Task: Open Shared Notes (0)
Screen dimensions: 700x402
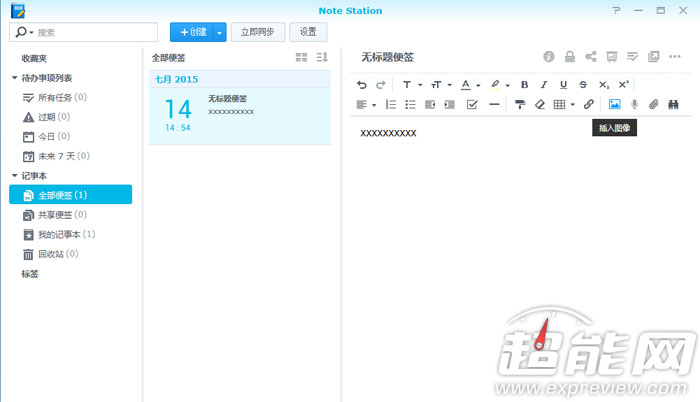Action: pyautogui.click(x=54, y=215)
